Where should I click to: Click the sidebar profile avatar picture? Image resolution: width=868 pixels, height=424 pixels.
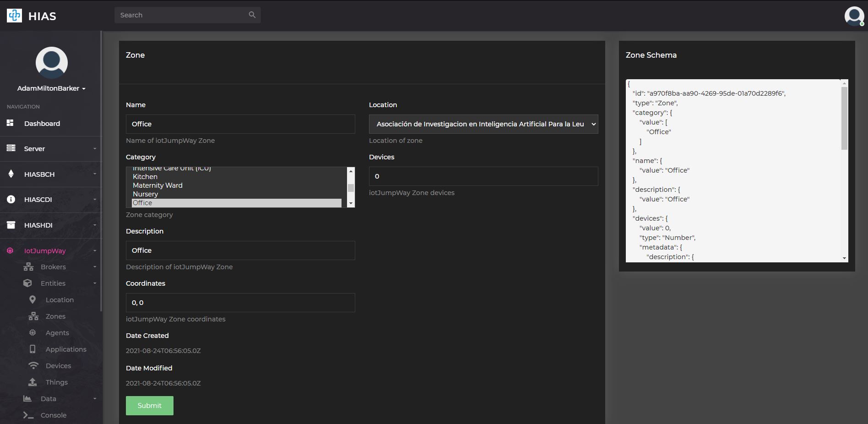52,63
